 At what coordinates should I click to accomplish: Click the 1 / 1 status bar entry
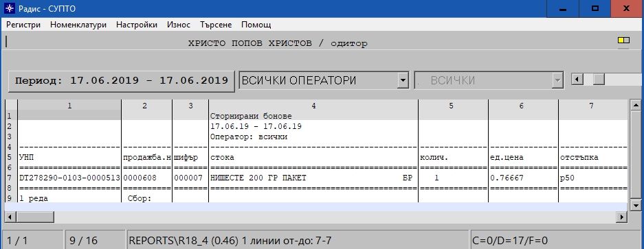(x=32, y=240)
